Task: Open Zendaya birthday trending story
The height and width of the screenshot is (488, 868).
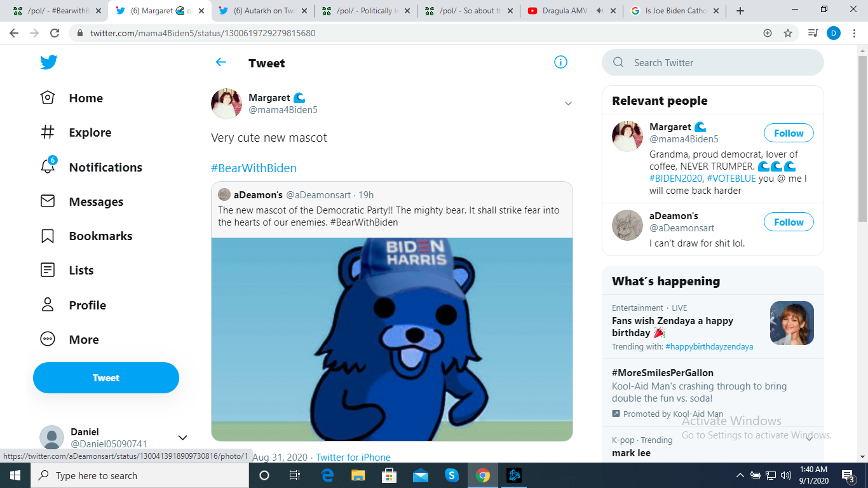Action: coord(672,327)
